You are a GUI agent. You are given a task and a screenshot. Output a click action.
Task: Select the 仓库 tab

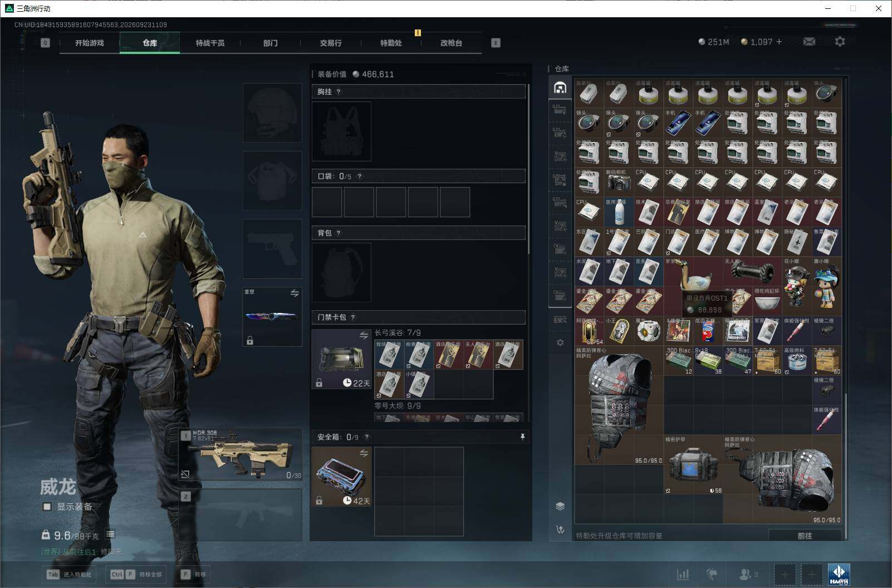point(150,43)
